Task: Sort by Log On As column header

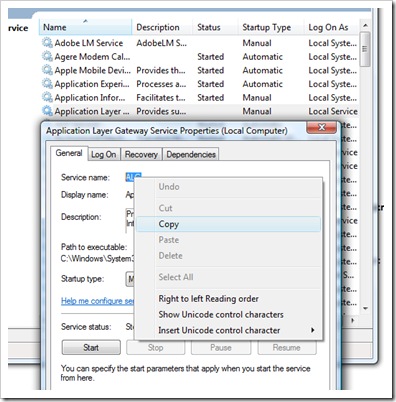Action: point(332,27)
